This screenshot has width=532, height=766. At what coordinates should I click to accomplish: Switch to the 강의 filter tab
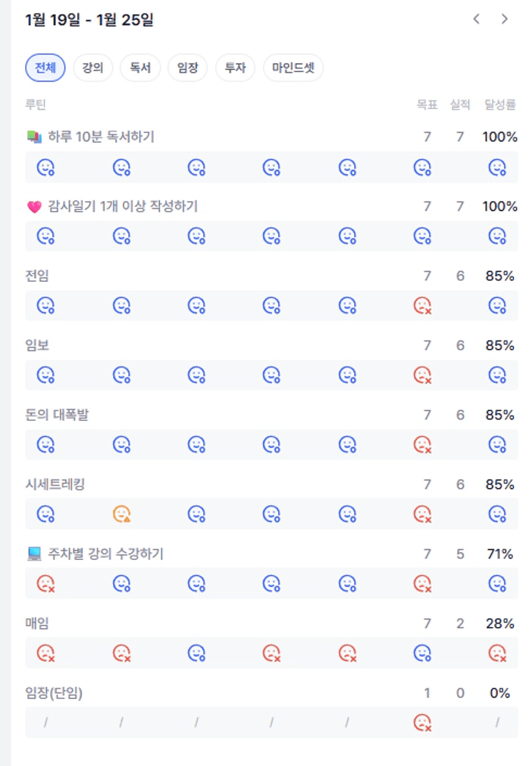pyautogui.click(x=93, y=68)
